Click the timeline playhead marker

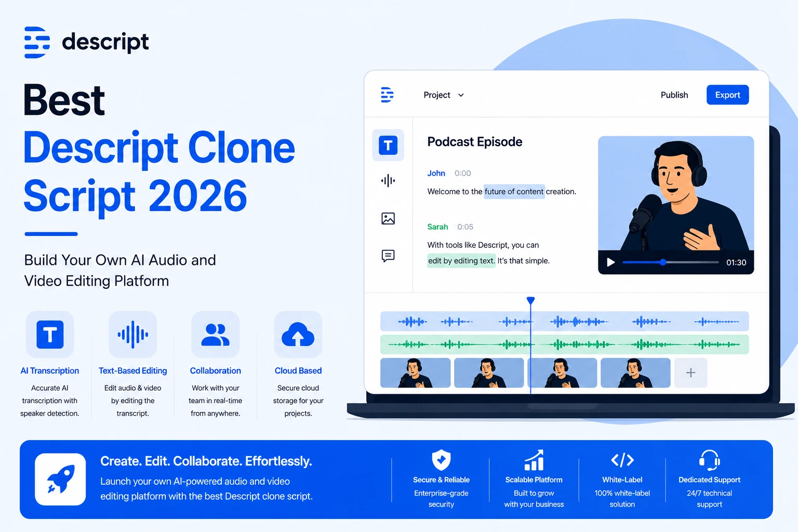tap(530, 301)
